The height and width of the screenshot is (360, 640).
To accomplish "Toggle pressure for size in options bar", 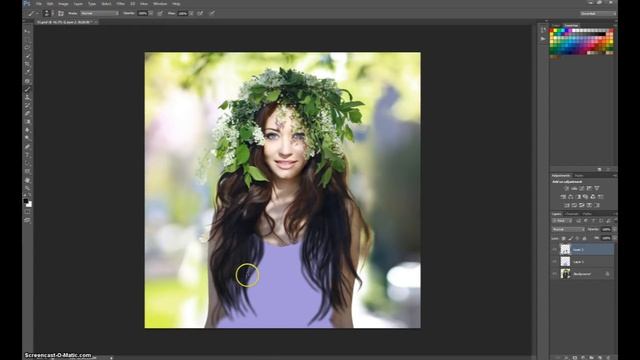I will (x=212, y=13).
